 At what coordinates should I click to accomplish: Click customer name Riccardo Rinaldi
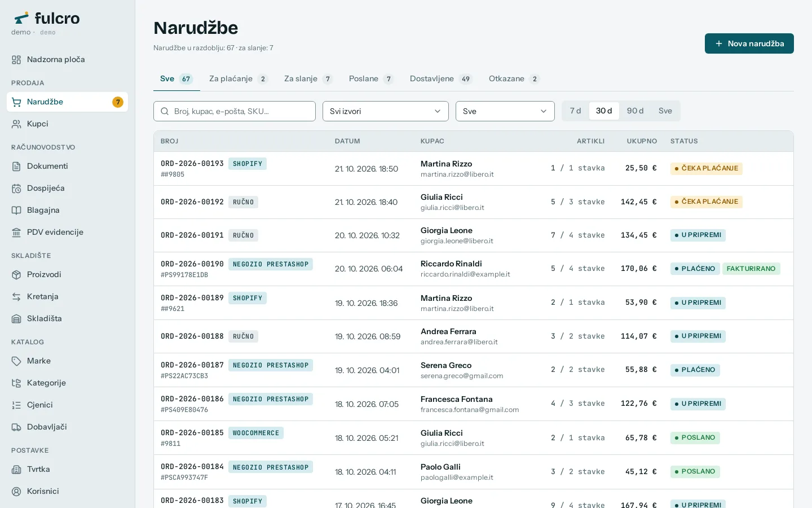(451, 264)
